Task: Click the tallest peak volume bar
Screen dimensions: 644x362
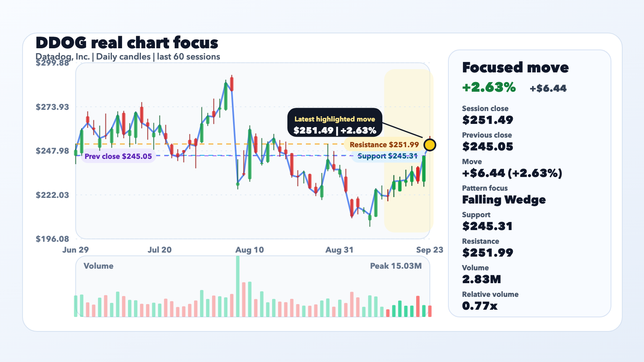Action: coord(238,286)
